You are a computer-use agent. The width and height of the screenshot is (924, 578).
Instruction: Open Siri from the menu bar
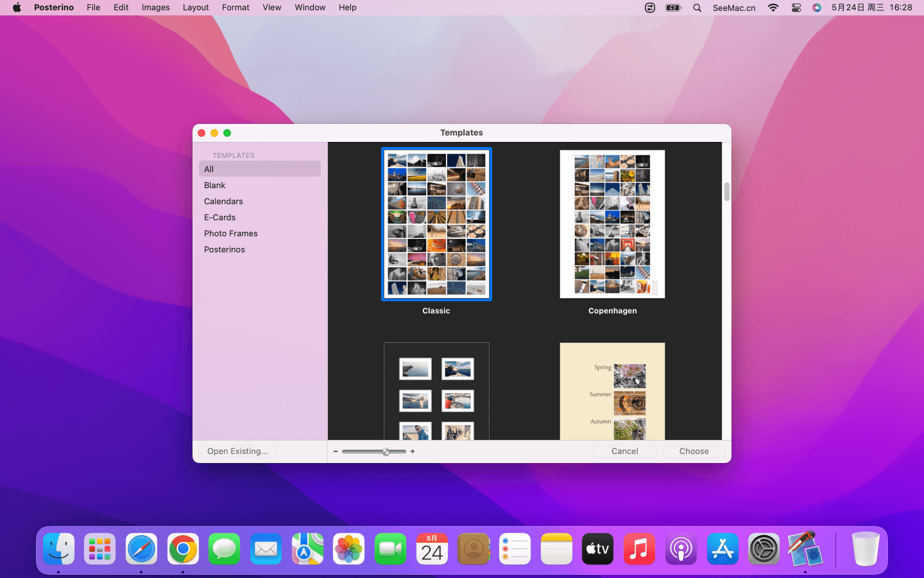[x=816, y=8]
